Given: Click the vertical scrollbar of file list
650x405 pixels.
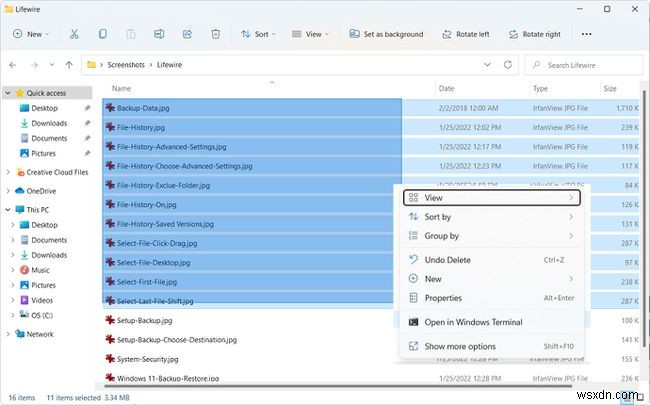Looking at the screenshot, I should 644,219.
